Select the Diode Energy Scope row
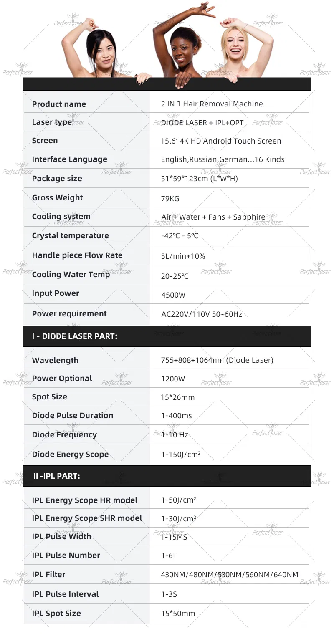 167,455
